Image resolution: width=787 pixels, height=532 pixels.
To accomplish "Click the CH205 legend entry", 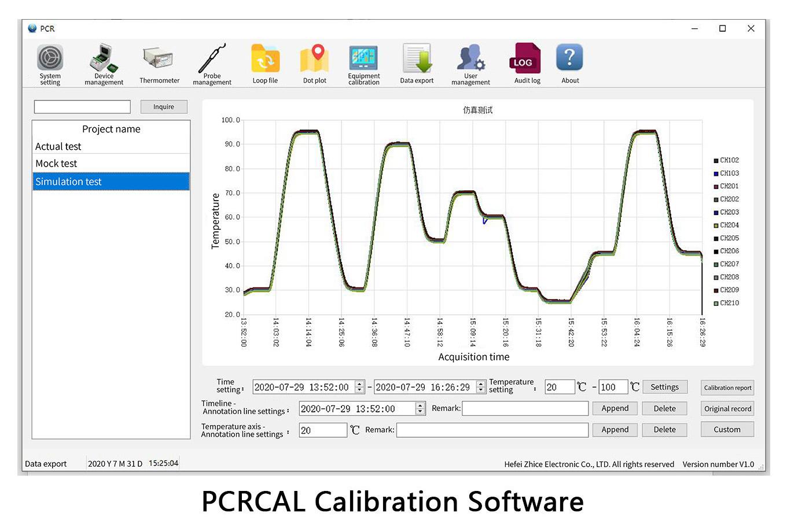I will [x=726, y=238].
